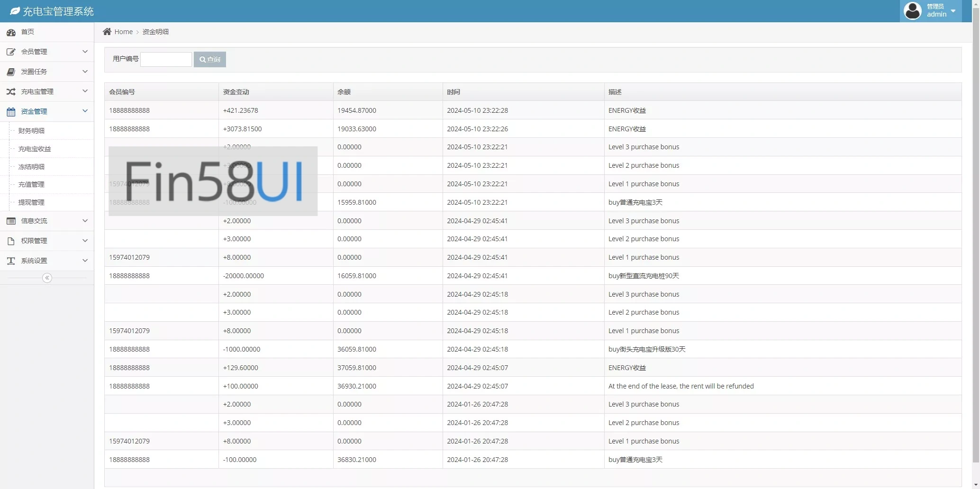980x489 pixels.
Task: Click the book icon for 发圈任务
Action: (11, 72)
